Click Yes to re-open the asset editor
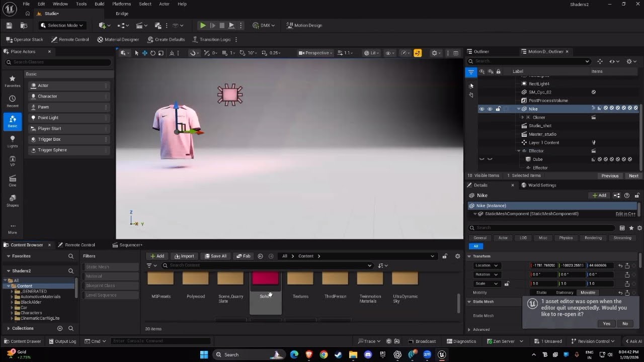 coord(606,324)
